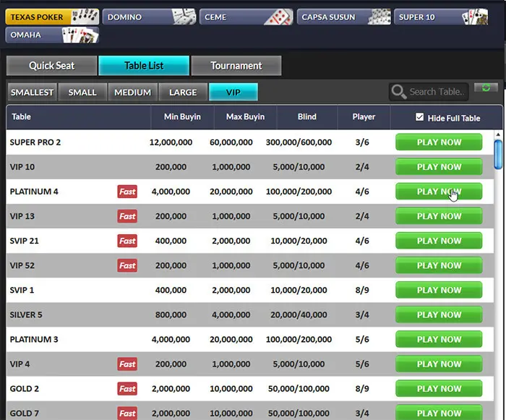The height and width of the screenshot is (420, 506).
Task: Select the SMALLEST stakes filter
Action: [32, 92]
